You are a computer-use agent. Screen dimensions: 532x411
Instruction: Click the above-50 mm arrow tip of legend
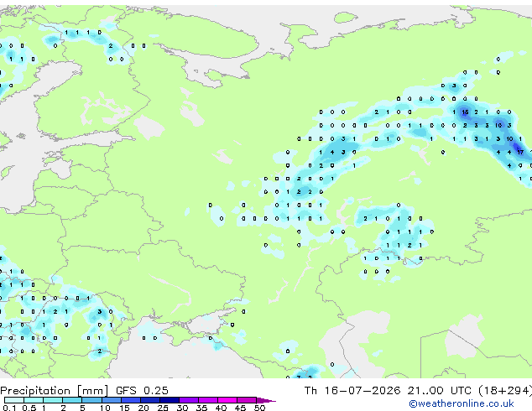[x=266, y=400]
